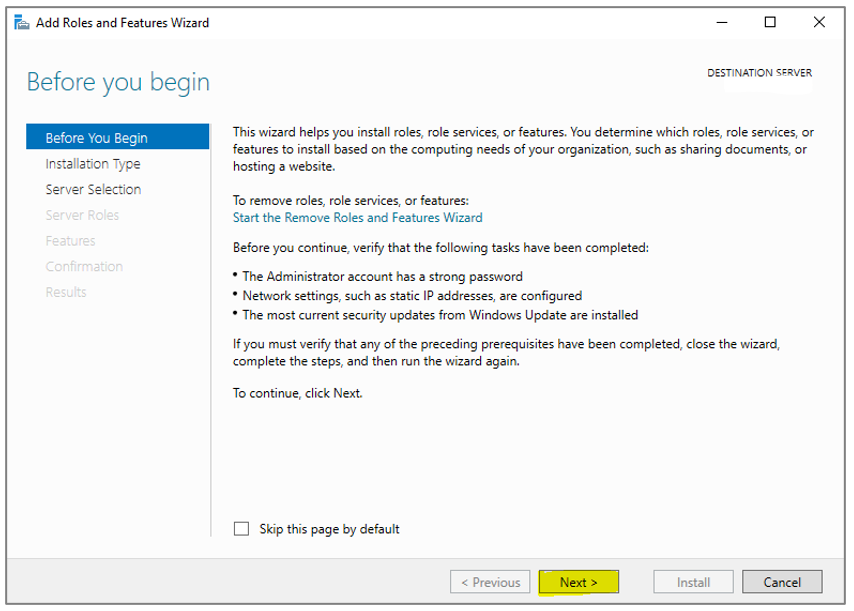Click the DESTINATION SERVER label
The width and height of the screenshot is (854, 611).
pos(759,72)
